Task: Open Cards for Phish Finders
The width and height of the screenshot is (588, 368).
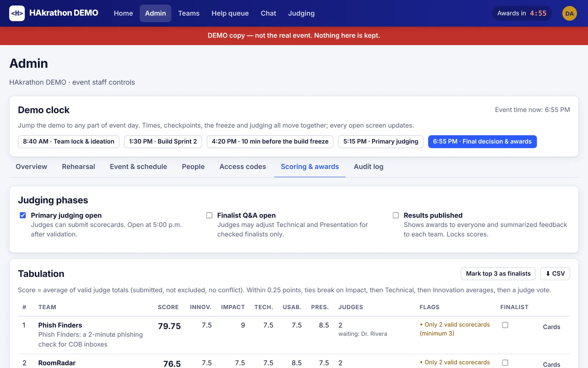Action: [552, 327]
